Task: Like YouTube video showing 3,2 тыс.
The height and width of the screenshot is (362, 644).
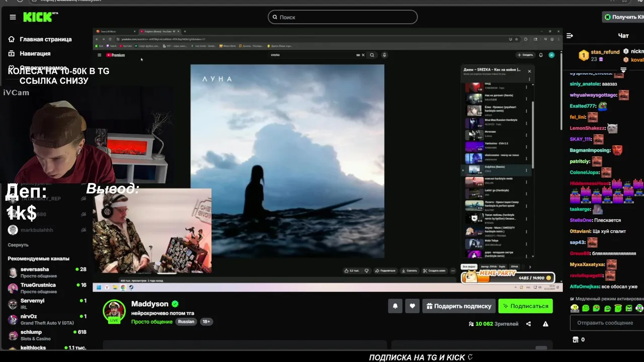Action: 353,270
